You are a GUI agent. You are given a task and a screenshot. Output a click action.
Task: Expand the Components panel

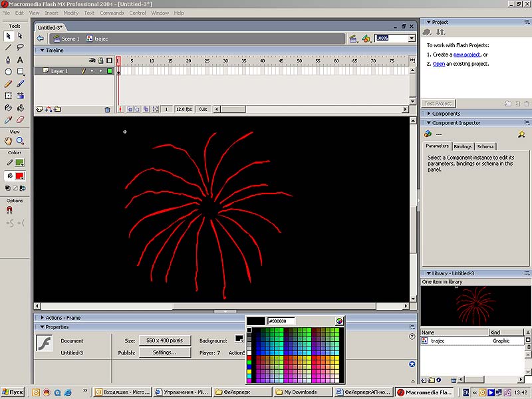[446, 114]
